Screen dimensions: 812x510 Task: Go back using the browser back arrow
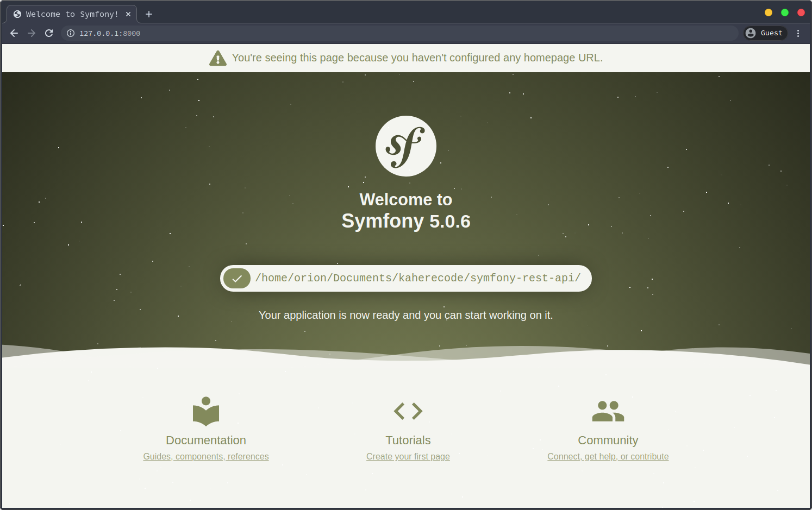point(14,33)
